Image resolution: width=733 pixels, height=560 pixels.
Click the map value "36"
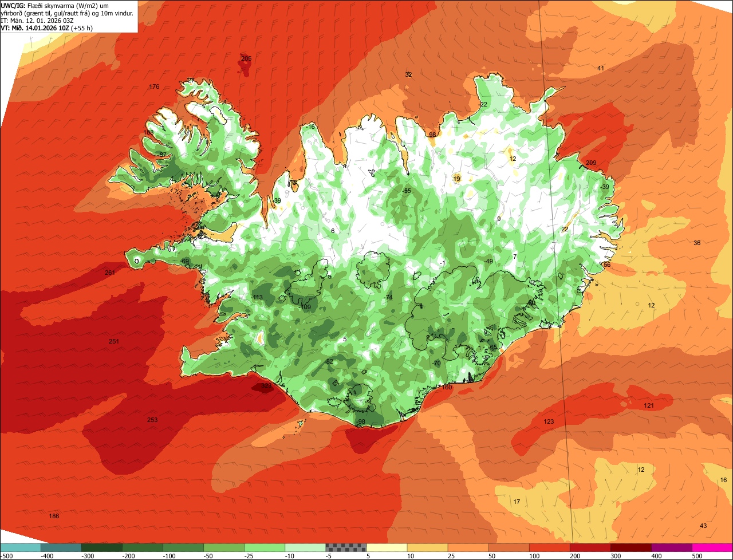click(697, 243)
